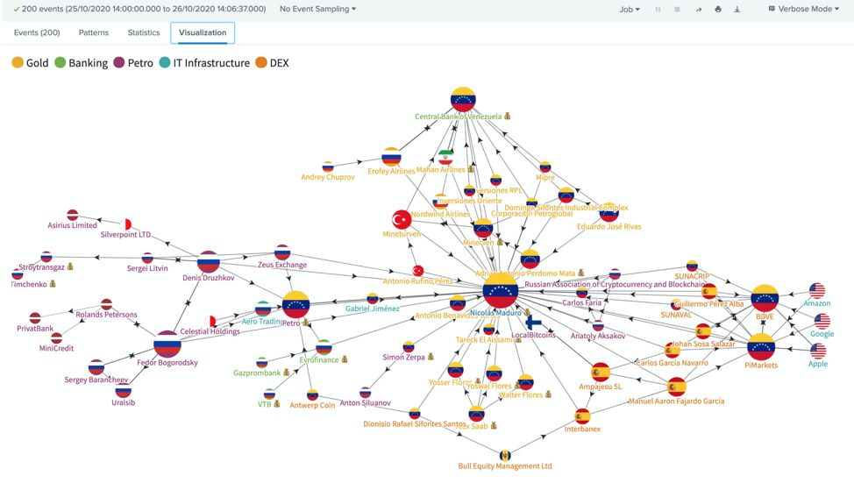Select the Rolands Petersons node

[x=107, y=305]
